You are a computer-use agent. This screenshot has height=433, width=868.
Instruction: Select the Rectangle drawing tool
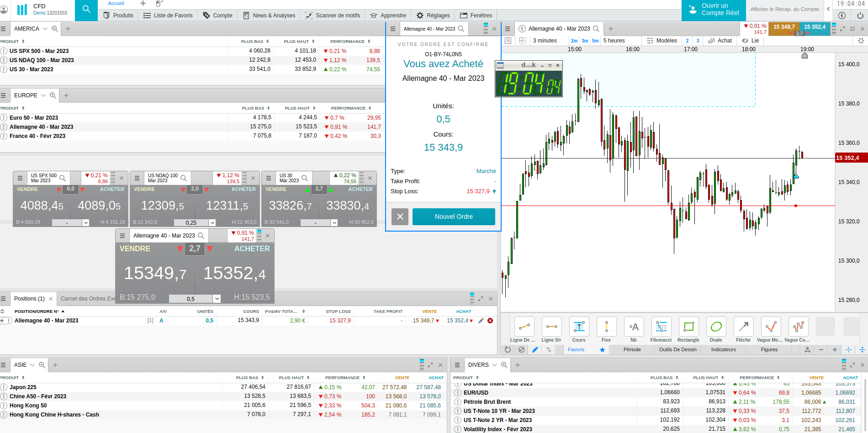[688, 330]
